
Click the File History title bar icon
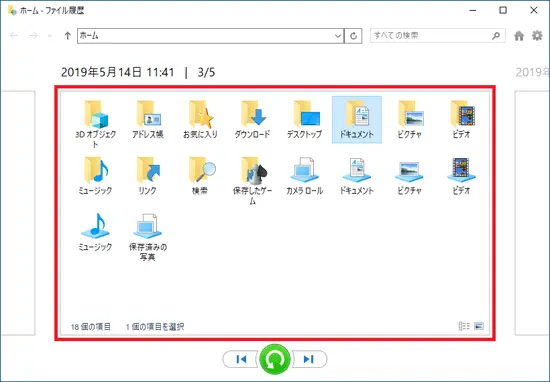[x=12, y=10]
